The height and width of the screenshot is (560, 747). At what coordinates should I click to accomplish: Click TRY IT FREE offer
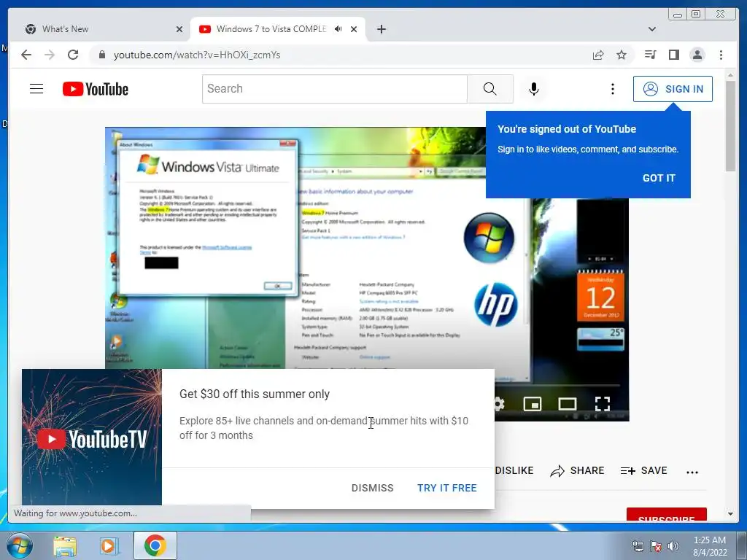click(x=447, y=488)
